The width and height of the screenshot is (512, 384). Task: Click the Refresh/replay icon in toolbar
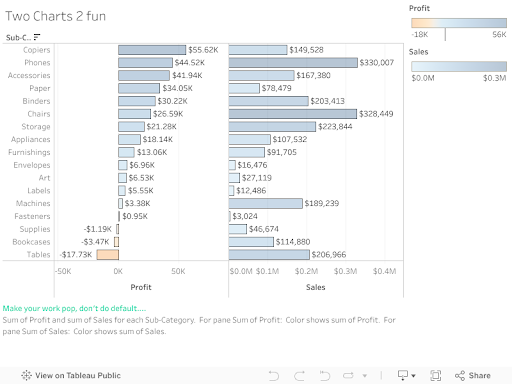pos(348,376)
